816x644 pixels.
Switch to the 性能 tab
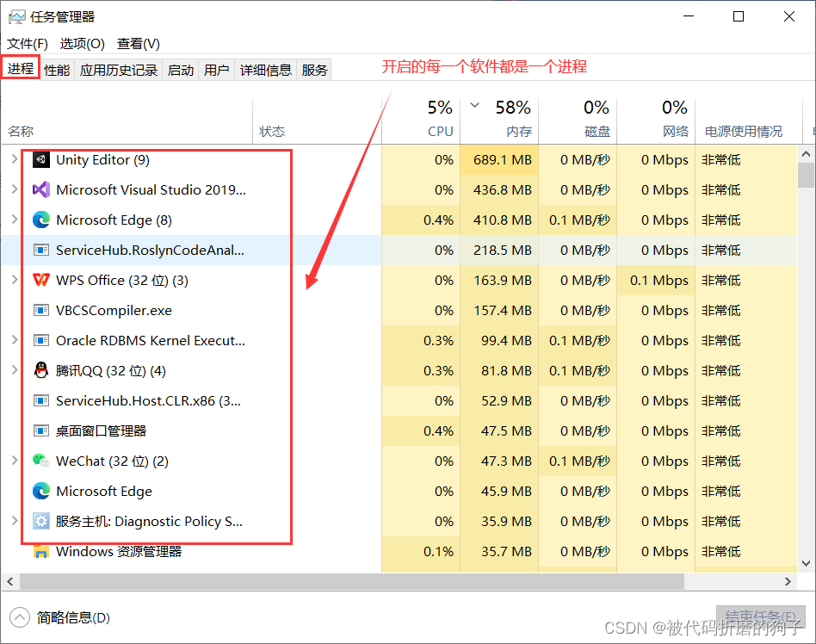point(57,70)
